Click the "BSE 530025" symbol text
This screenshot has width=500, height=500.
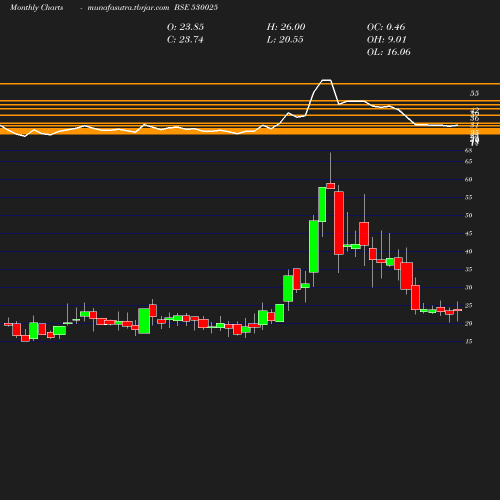pyautogui.click(x=196, y=8)
